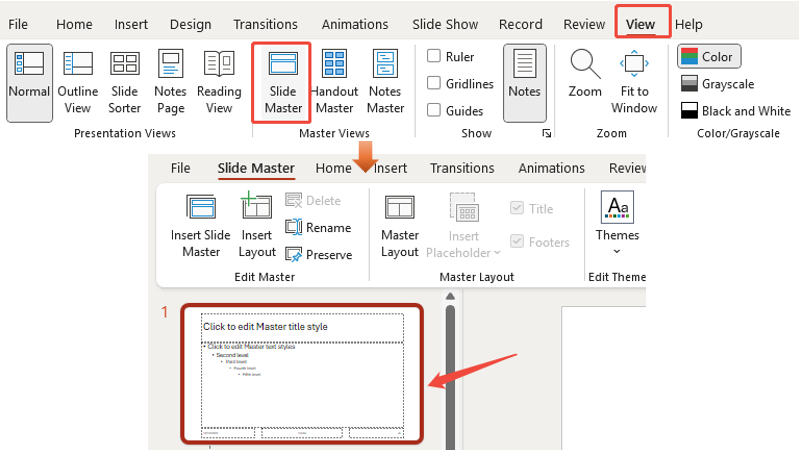Toggle the Notes pane button
The height and width of the screenshot is (450, 799).
[524, 83]
